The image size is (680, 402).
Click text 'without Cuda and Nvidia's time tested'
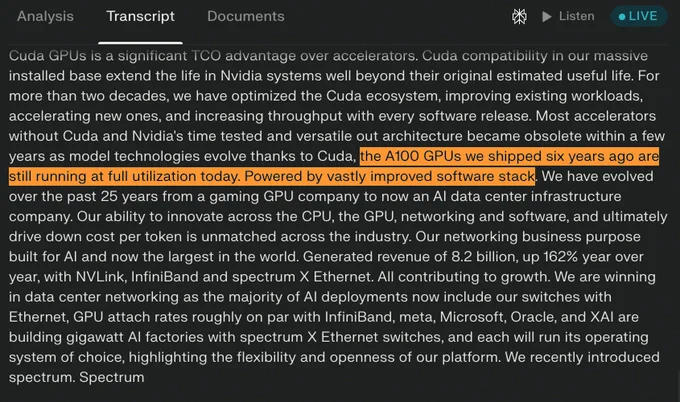pyautogui.click(x=135, y=136)
